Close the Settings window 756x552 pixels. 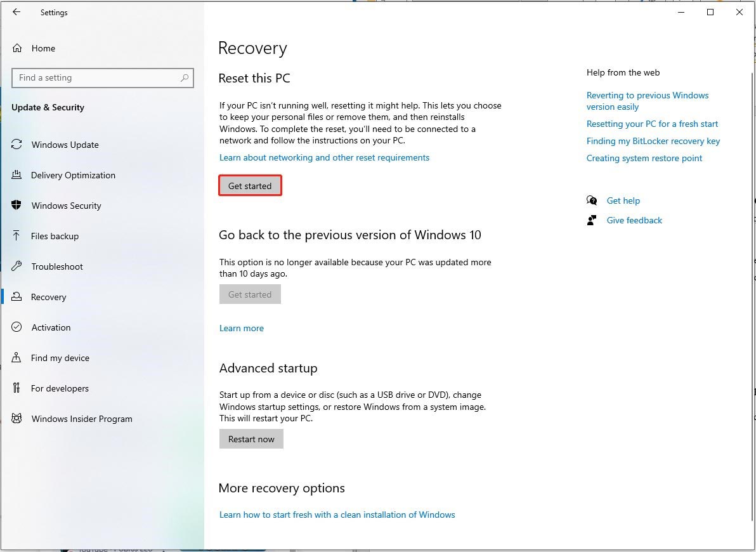(740, 12)
